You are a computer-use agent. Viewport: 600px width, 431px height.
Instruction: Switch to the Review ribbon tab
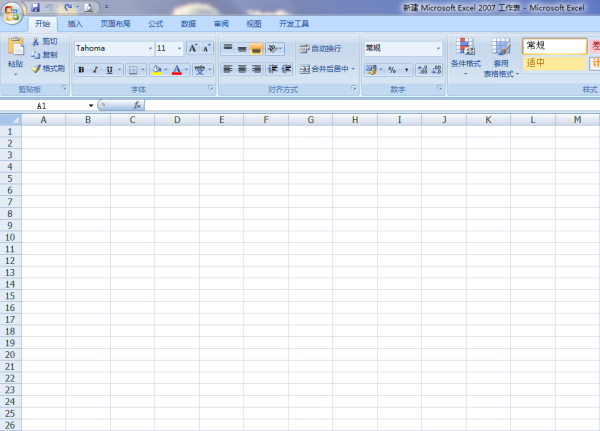coord(221,24)
